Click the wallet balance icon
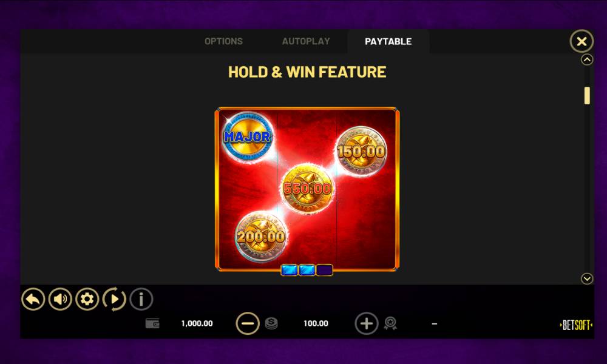Viewport: 607px width, 364px height. click(152, 323)
